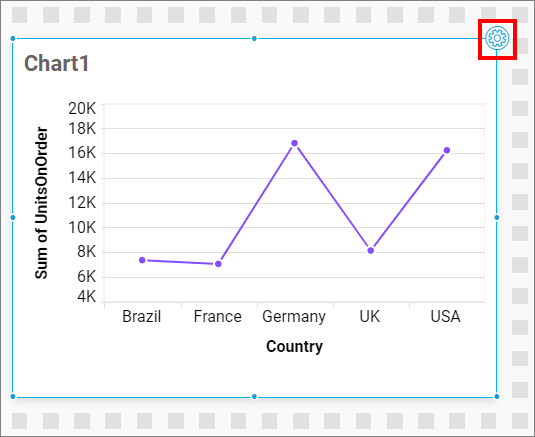
Task: Select the bottom-center resize handle
Action: (254, 396)
